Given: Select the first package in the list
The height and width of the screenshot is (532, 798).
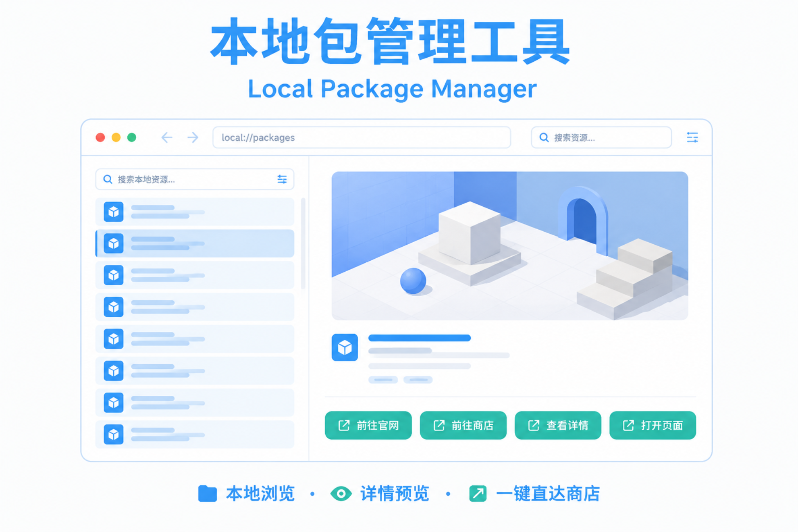Looking at the screenshot, I should pyautogui.click(x=195, y=212).
